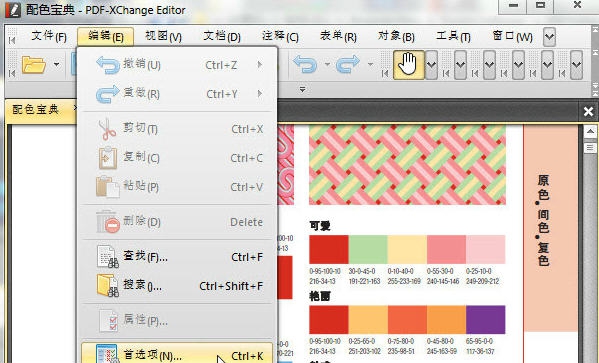Open 首选项(N)... preferences entry
Image resolution: width=599 pixels, height=363 pixels.
pyautogui.click(x=178, y=353)
